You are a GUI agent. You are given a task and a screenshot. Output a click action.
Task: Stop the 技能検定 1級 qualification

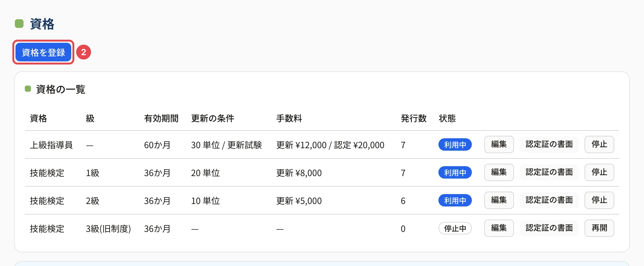[x=599, y=172]
